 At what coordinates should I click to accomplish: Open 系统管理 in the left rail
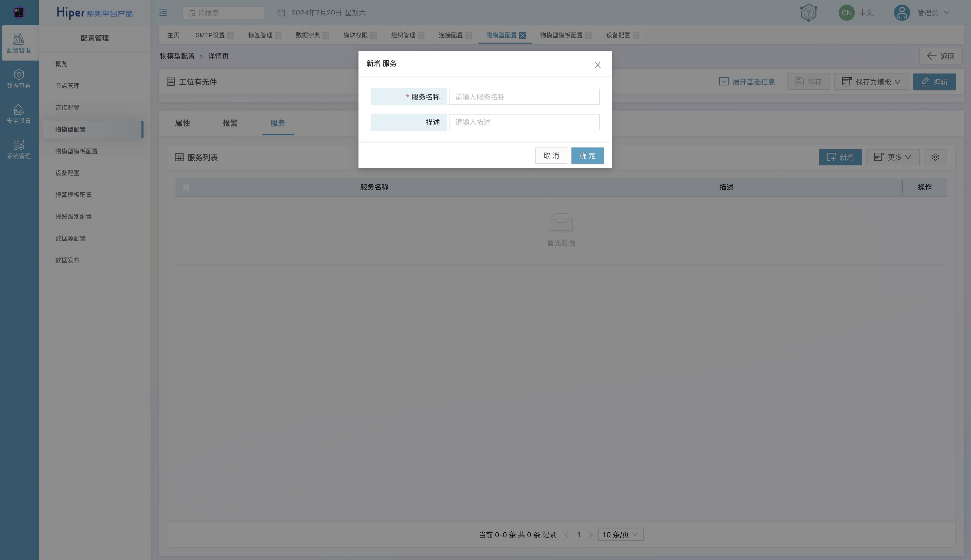[19, 149]
